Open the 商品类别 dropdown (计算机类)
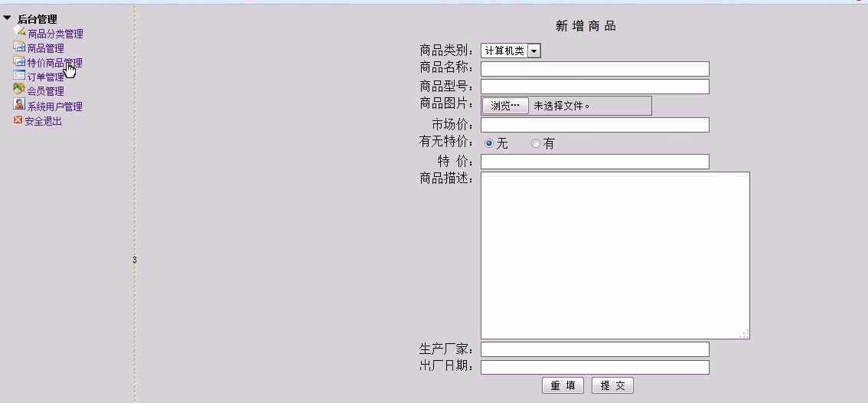The height and width of the screenshot is (403, 868). point(511,51)
